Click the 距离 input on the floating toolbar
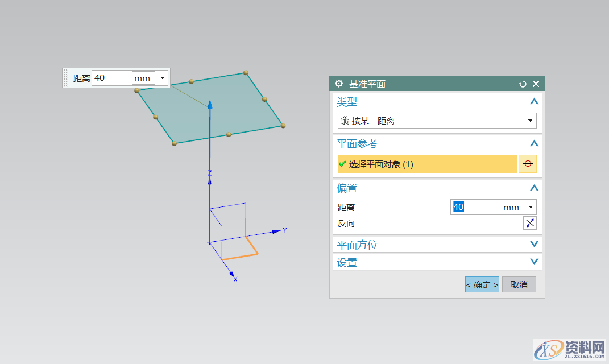 tap(111, 78)
